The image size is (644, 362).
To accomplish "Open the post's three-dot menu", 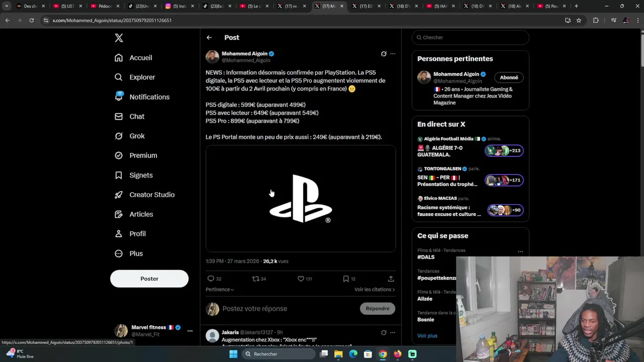I will coord(393,54).
